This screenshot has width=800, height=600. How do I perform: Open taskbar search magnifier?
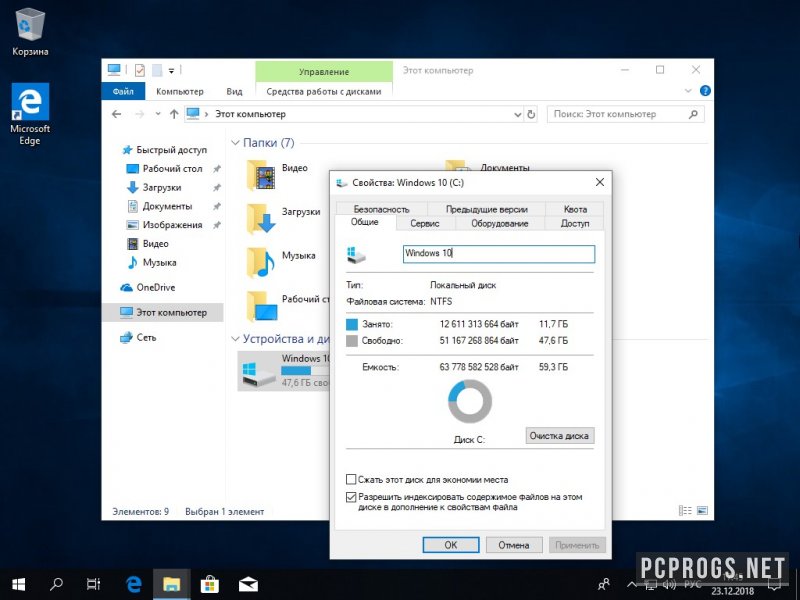pyautogui.click(x=56, y=584)
